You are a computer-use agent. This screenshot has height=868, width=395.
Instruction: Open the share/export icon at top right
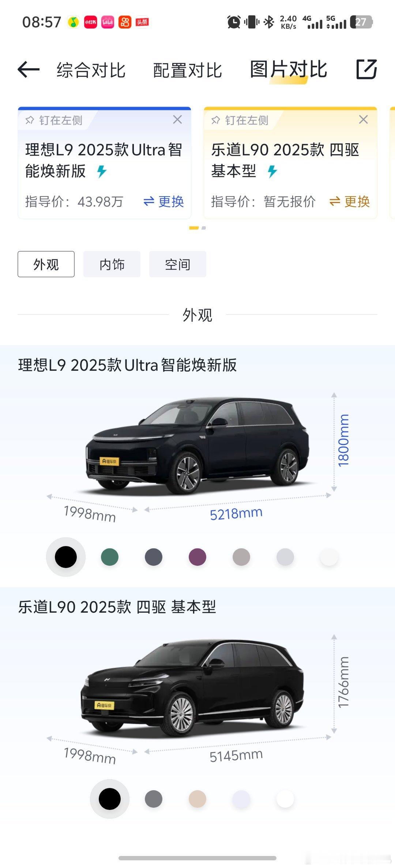click(366, 69)
